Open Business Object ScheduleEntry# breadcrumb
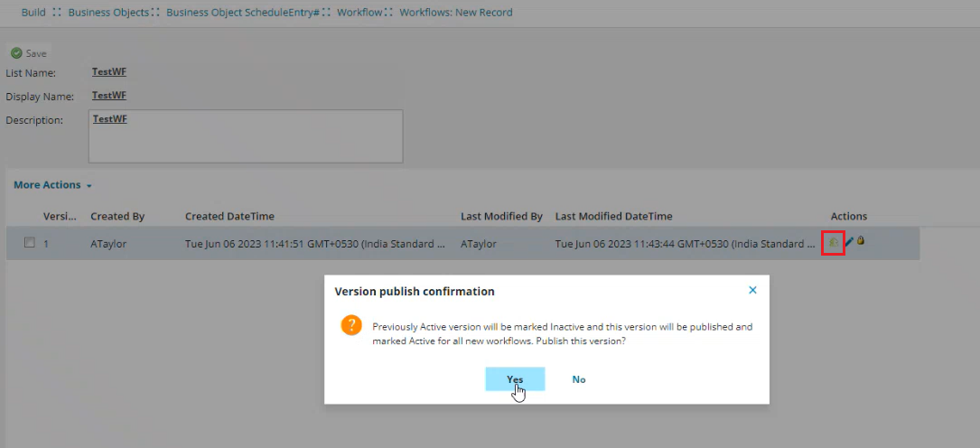This screenshot has height=448, width=980. pyautogui.click(x=243, y=12)
